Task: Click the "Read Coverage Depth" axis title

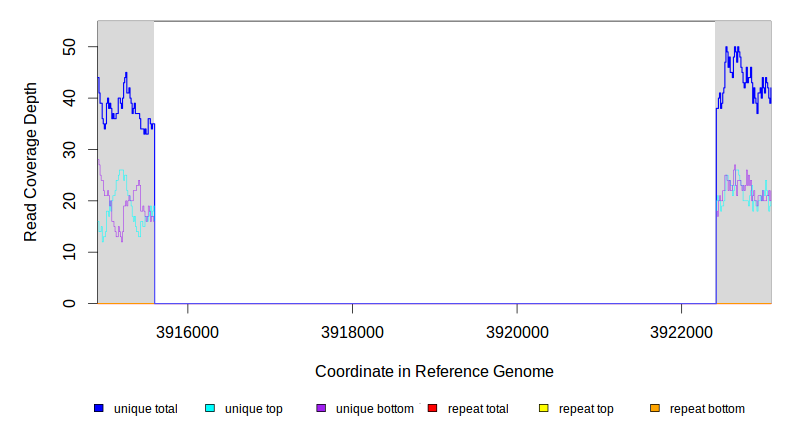Action: [x=31, y=162]
